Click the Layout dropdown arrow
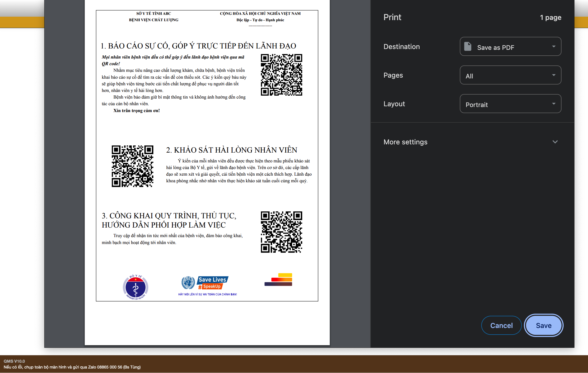The height and width of the screenshot is (373, 588). click(554, 104)
